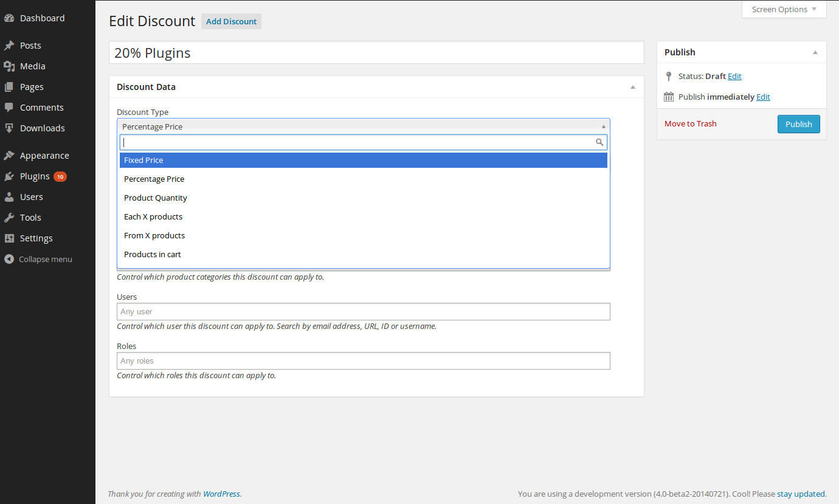Click the Pages icon in sidebar
The image size is (839, 504).
click(x=9, y=87)
